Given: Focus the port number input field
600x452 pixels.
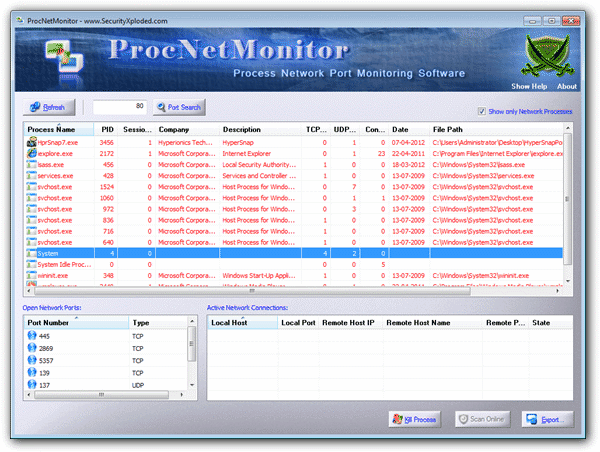Looking at the screenshot, I should click(120, 107).
